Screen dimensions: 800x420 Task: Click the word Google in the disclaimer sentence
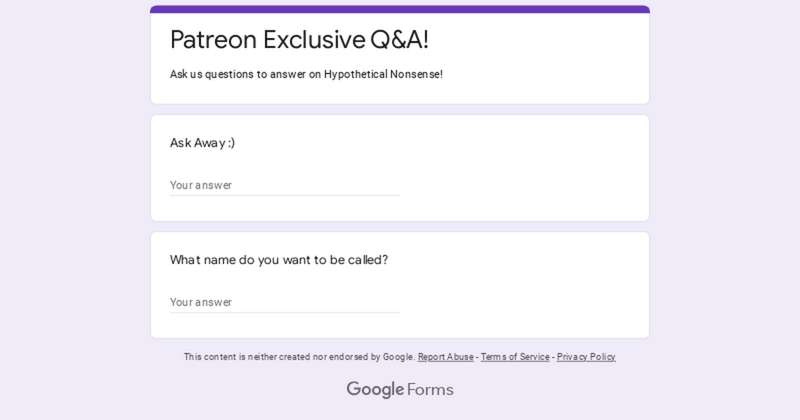click(397, 357)
